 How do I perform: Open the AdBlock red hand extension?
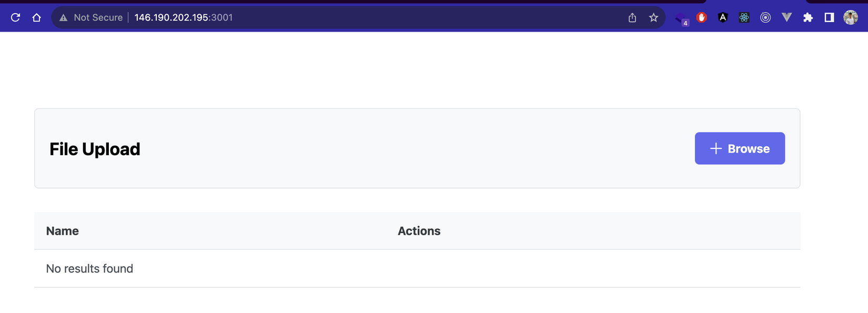pos(701,17)
